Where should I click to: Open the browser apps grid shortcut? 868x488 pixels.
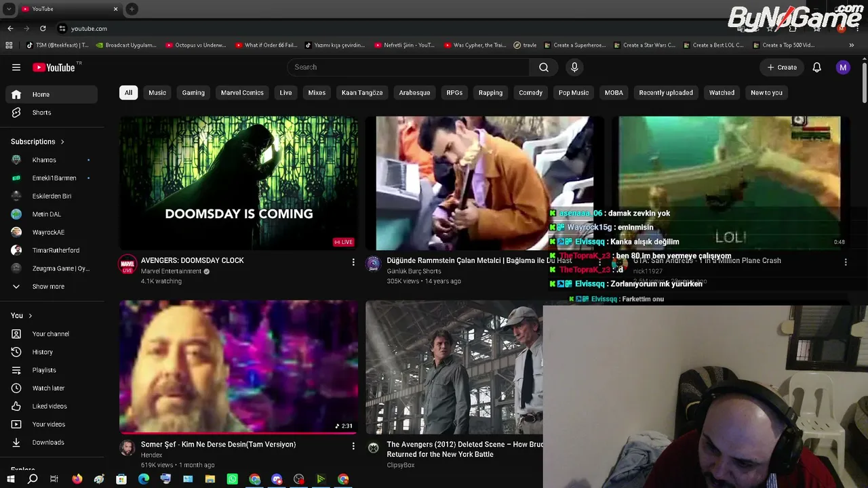click(9, 45)
